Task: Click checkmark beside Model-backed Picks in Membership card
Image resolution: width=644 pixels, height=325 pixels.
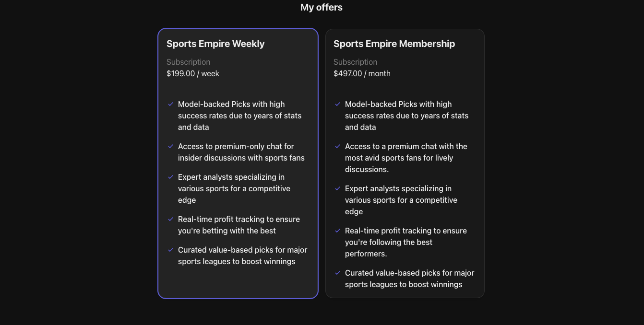Action: pyautogui.click(x=338, y=104)
